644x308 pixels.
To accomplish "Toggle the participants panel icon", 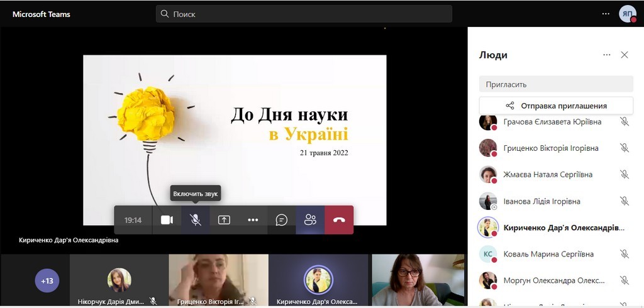I will [x=310, y=220].
